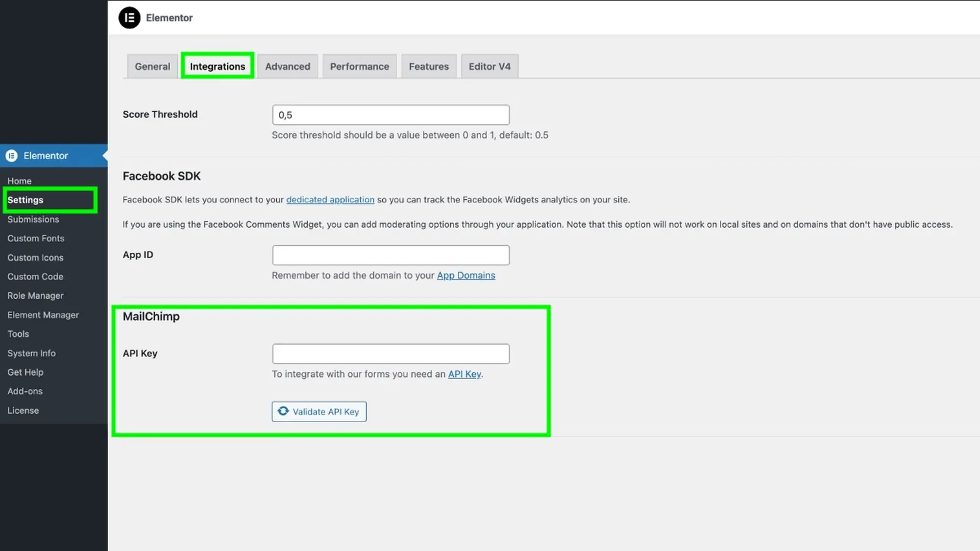The width and height of the screenshot is (980, 551).
Task: Open Element Manager in the sidebar
Action: pos(43,314)
